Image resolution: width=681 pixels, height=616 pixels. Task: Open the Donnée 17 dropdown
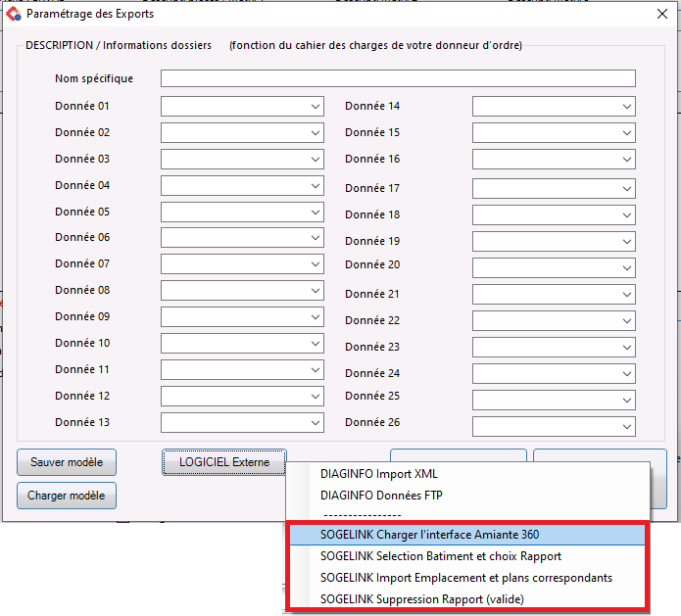tap(554, 189)
